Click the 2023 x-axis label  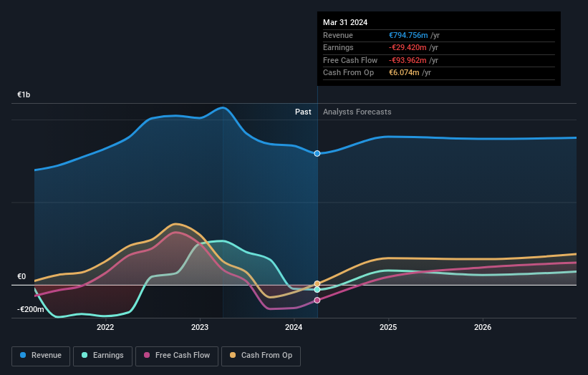pos(200,327)
